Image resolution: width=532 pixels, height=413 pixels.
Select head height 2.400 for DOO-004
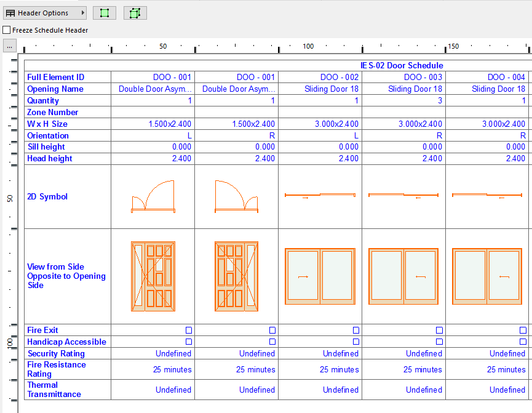(487, 159)
